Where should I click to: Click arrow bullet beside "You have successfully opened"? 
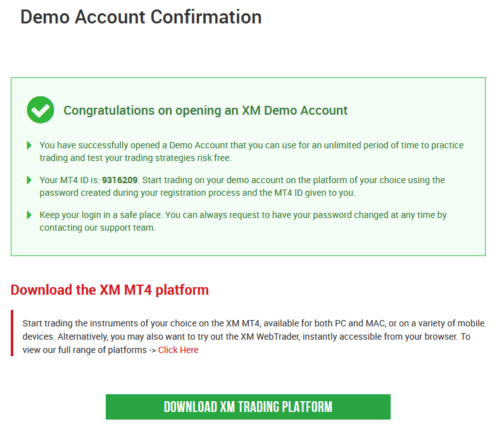coord(29,146)
